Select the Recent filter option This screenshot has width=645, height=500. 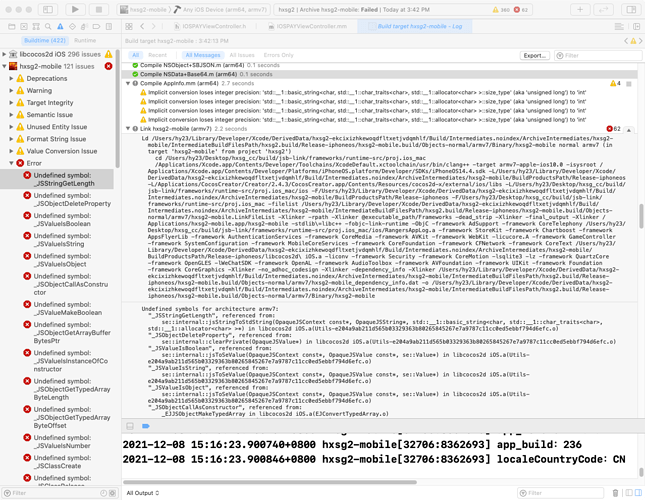point(158,55)
